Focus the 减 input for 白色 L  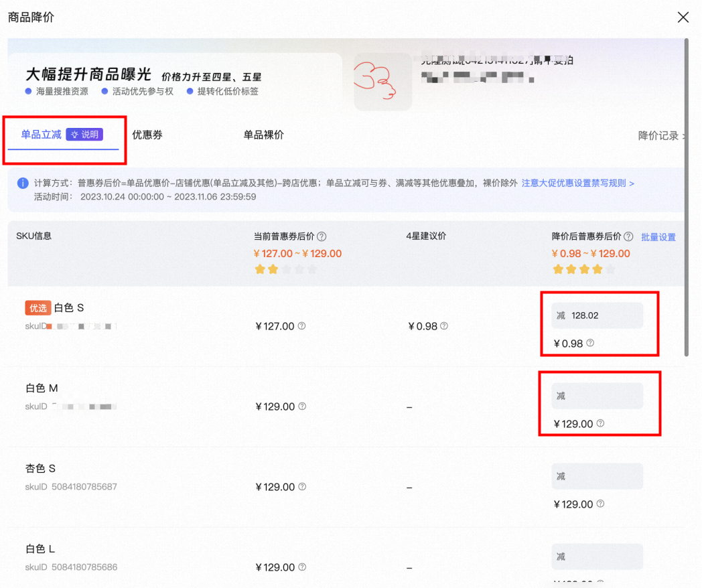click(x=598, y=557)
